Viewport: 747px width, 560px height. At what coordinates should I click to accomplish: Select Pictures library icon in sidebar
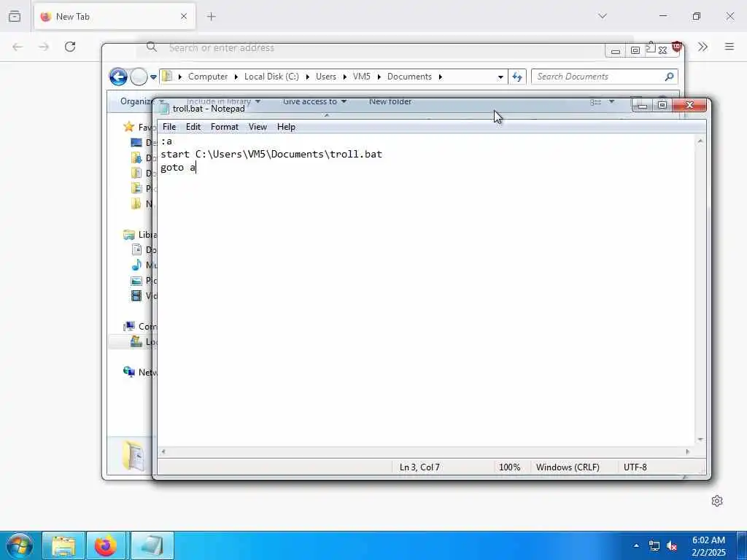(136, 281)
